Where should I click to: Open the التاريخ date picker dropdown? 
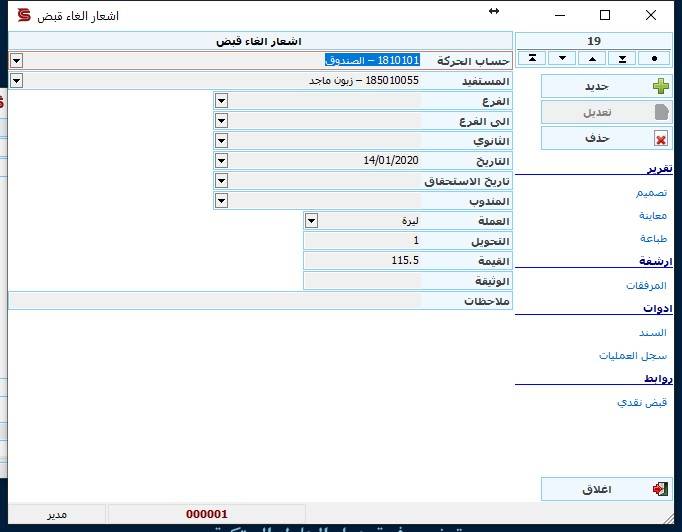221,161
